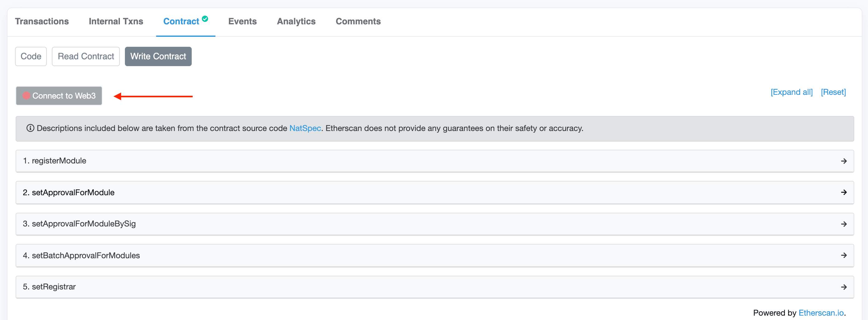
Task: Expand the registerModule function row
Action: (435, 161)
